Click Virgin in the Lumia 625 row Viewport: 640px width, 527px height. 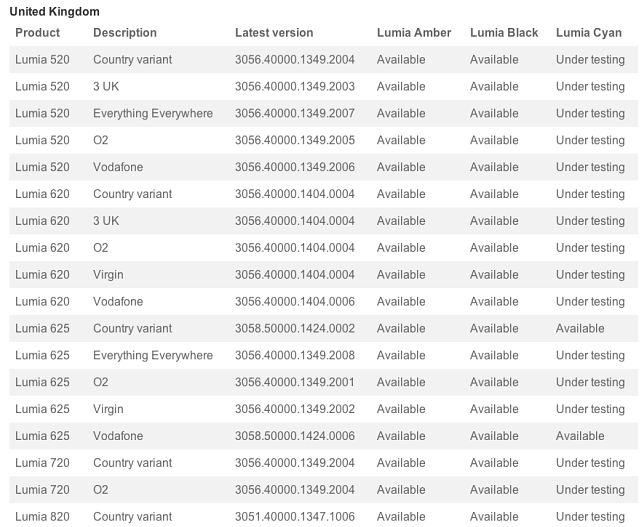108,409
